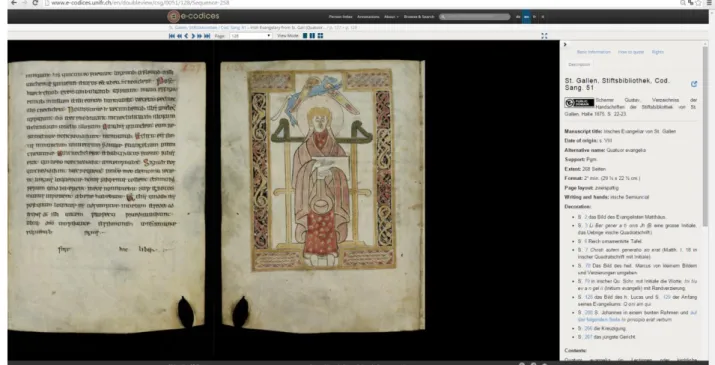This screenshot has height=365, width=715.
Task: Click the browser forward arrow
Action: (x=24, y=3)
